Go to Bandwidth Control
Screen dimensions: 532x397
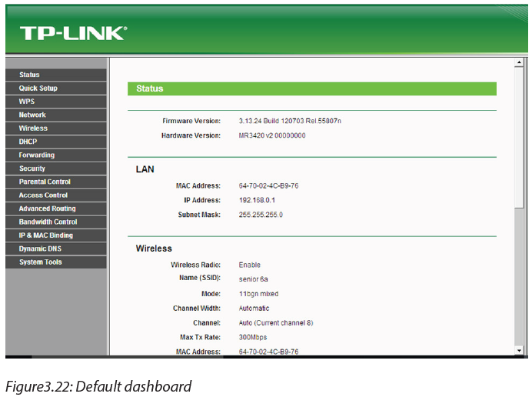(56, 222)
